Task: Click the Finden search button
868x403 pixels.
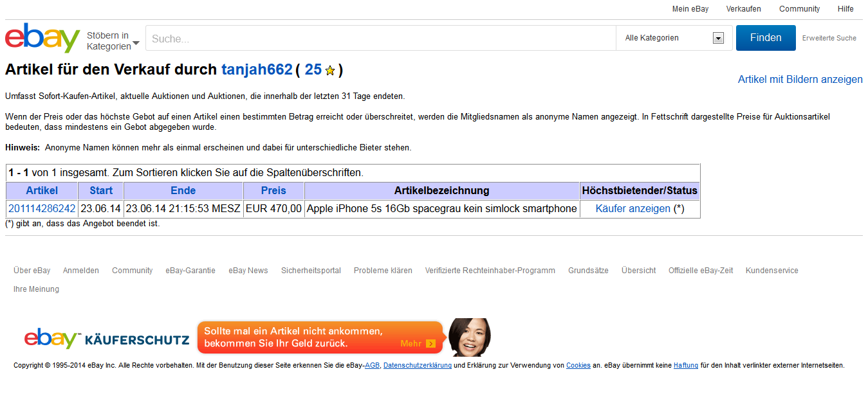Action: (766, 38)
